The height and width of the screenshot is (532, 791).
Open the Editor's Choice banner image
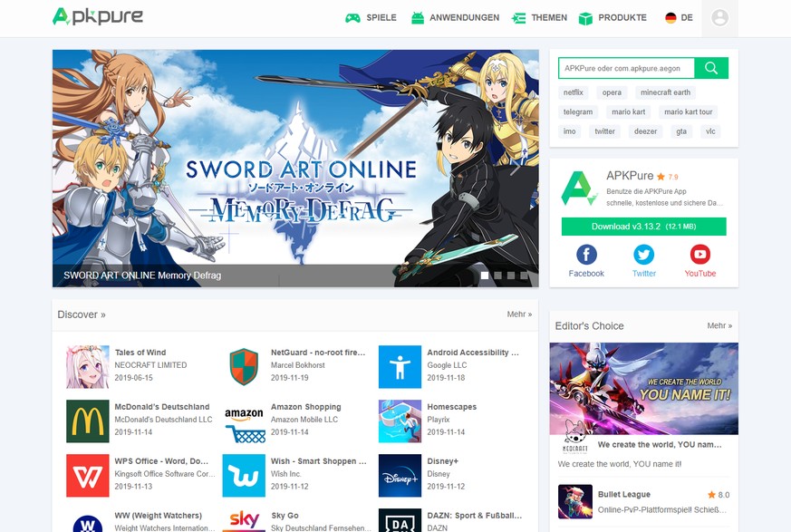coord(643,389)
